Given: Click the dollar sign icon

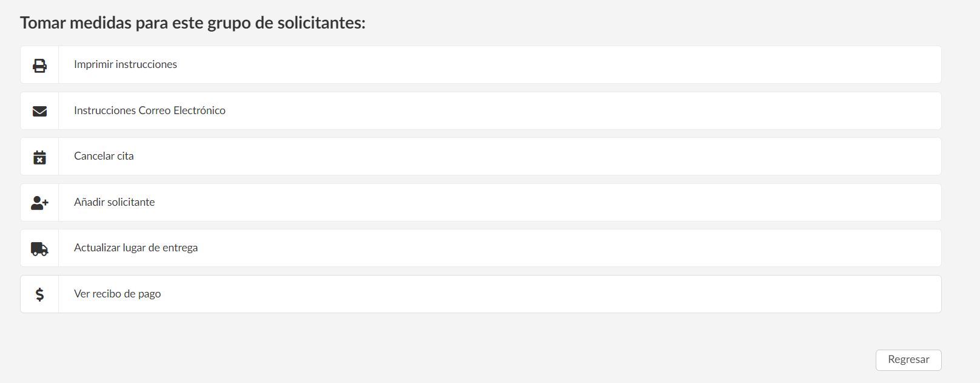Looking at the screenshot, I should (x=39, y=294).
